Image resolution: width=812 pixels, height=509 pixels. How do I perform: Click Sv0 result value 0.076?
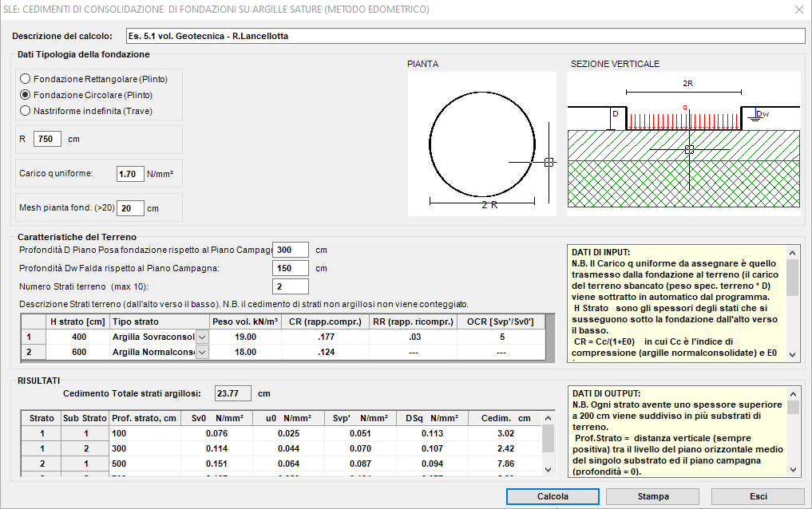pyautogui.click(x=216, y=433)
